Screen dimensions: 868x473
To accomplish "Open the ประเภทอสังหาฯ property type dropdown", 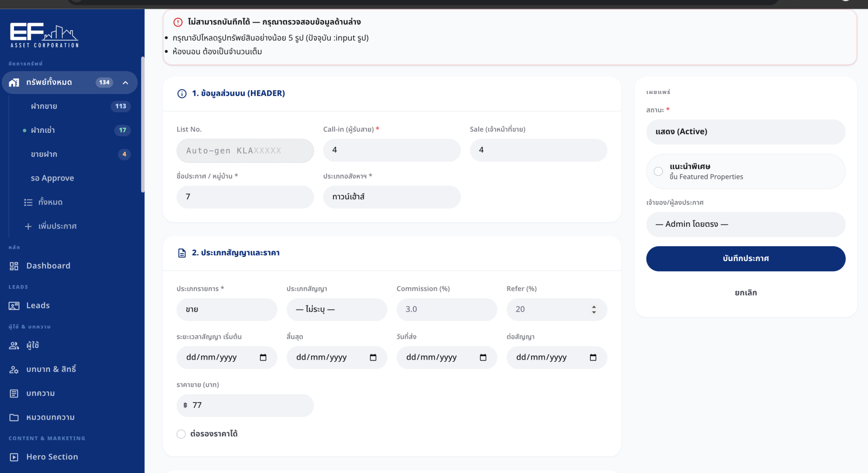I will point(392,197).
